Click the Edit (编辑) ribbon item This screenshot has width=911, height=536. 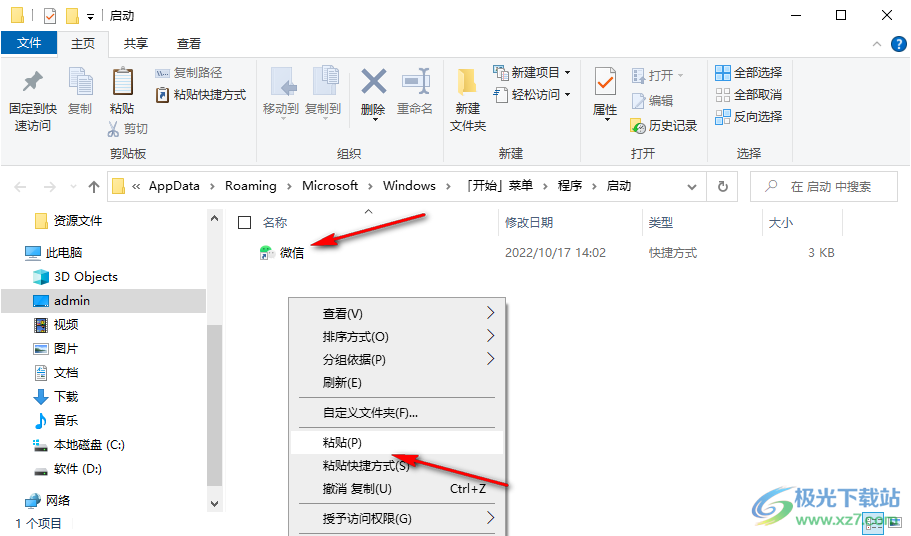[652, 100]
